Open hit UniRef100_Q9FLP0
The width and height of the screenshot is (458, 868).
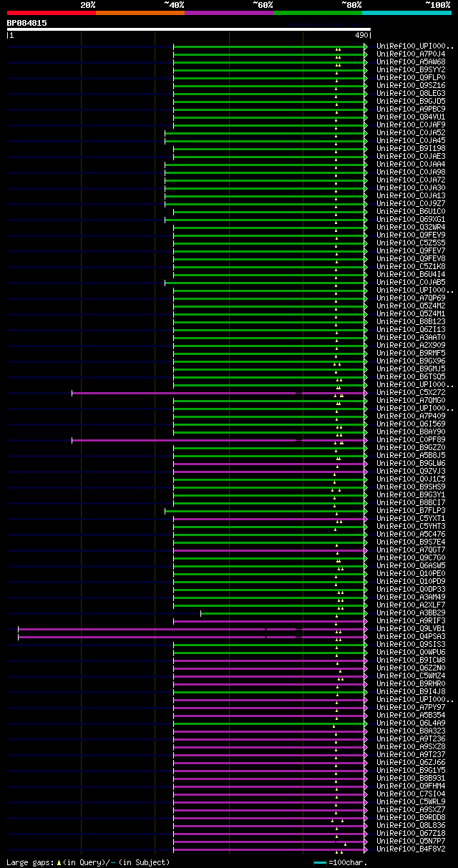pyautogui.click(x=411, y=77)
